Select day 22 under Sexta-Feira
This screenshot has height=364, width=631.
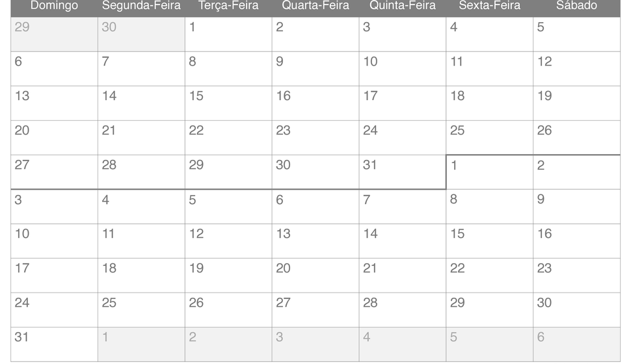pyautogui.click(x=490, y=276)
